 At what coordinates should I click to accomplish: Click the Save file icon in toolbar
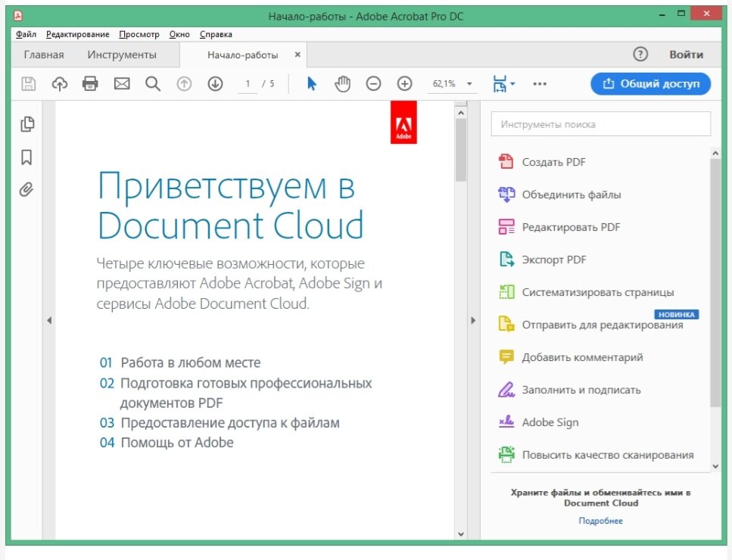point(29,84)
